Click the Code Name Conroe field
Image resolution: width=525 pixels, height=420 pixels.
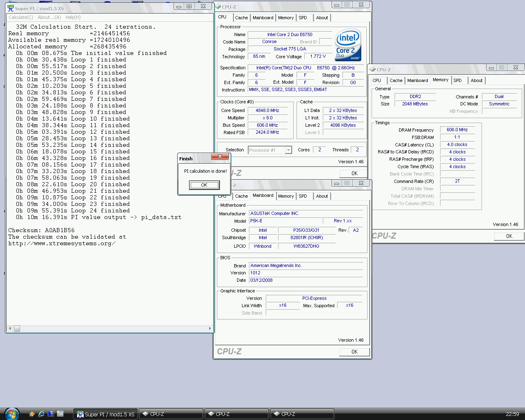[x=269, y=42]
